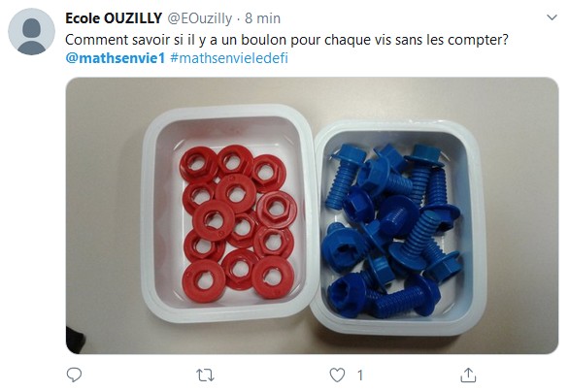This screenshot has width=569, height=392.
Task: View the like count number 1
Action: 360,376
